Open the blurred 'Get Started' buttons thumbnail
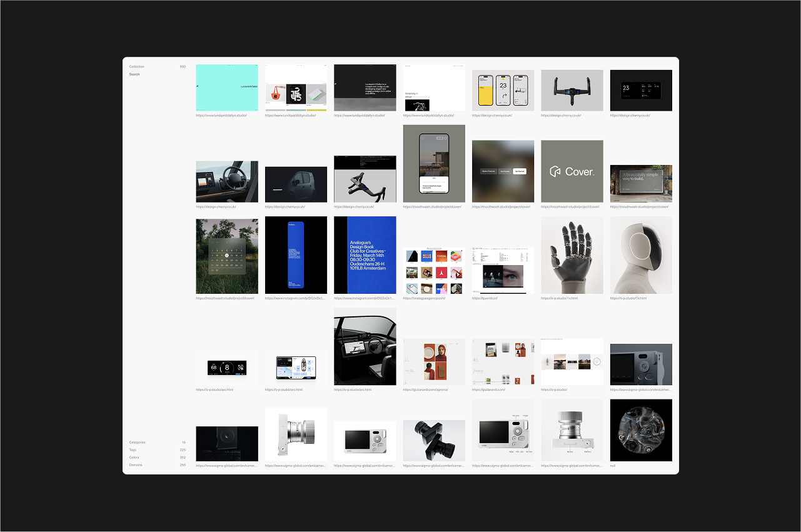The height and width of the screenshot is (532, 801). (503, 171)
